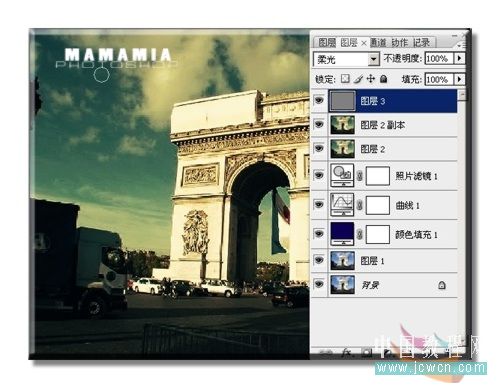This screenshot has width=500, height=388.
Task: Select the white mask of 颜色填充 1
Action: 378,234
